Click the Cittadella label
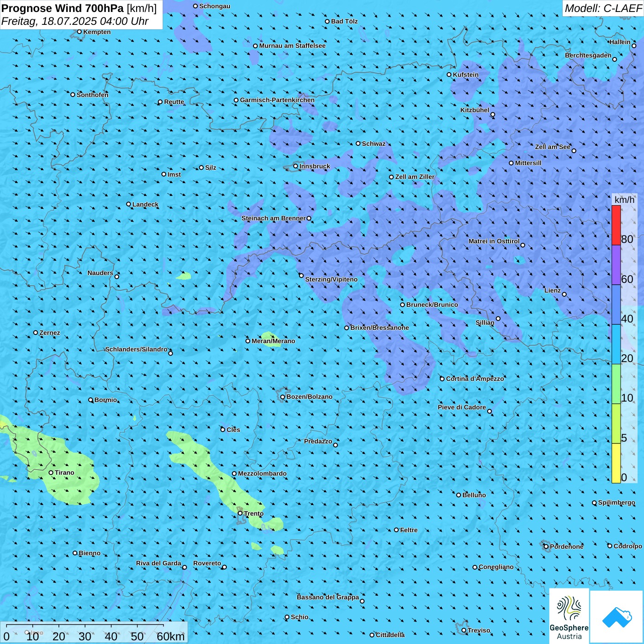 390,635
